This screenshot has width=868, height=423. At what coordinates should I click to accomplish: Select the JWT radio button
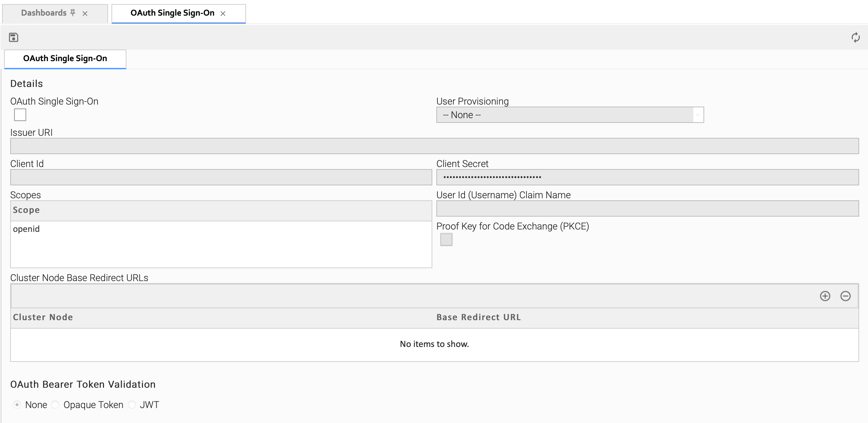132,405
